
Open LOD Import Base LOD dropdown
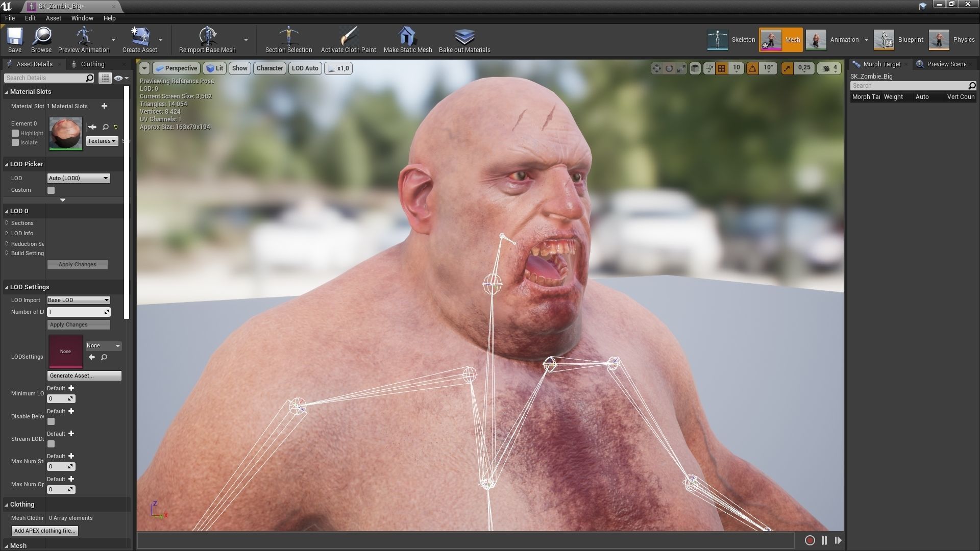(78, 300)
